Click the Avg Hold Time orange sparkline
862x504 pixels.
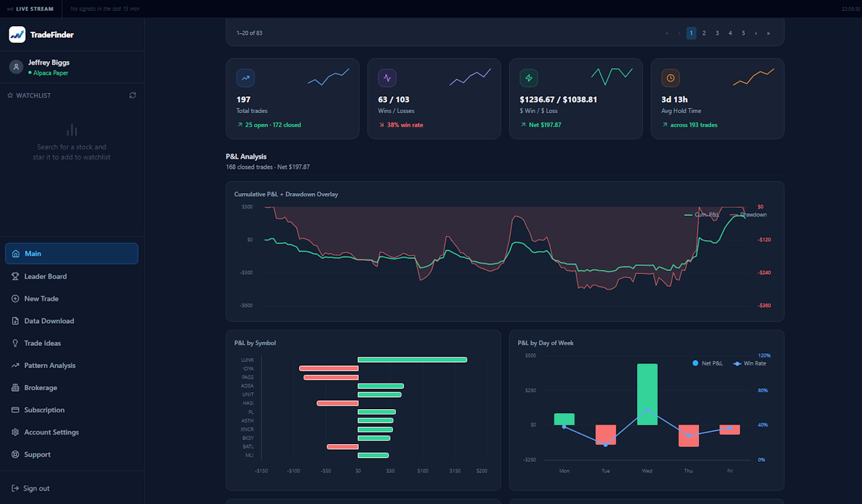[x=754, y=76]
